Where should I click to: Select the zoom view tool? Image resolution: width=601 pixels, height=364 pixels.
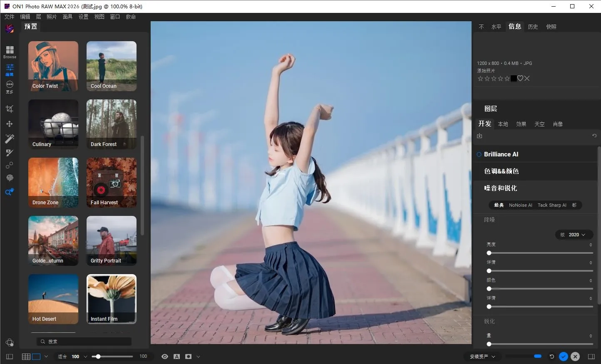(x=9, y=192)
